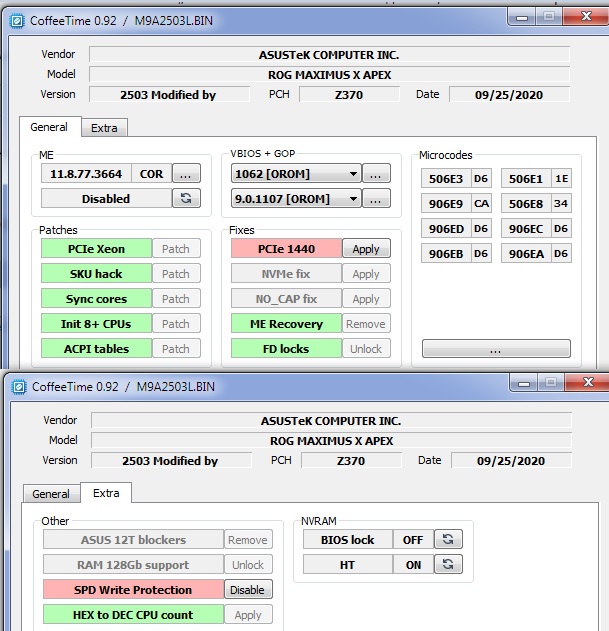Image resolution: width=609 pixels, height=631 pixels.
Task: Apply the PCIe 1440 fix
Action: pos(366,249)
